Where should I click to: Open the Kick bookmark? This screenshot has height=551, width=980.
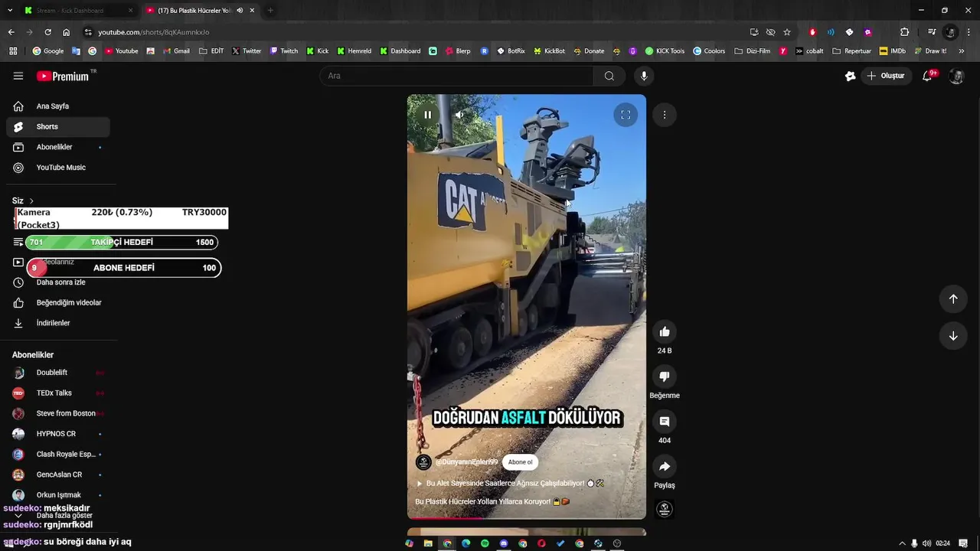[x=318, y=51]
